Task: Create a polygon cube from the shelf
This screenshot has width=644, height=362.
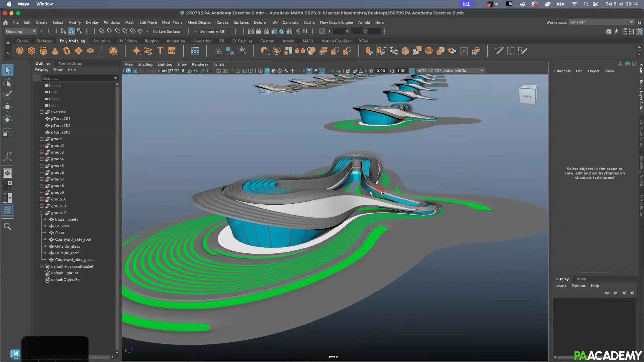Action: click(x=31, y=51)
